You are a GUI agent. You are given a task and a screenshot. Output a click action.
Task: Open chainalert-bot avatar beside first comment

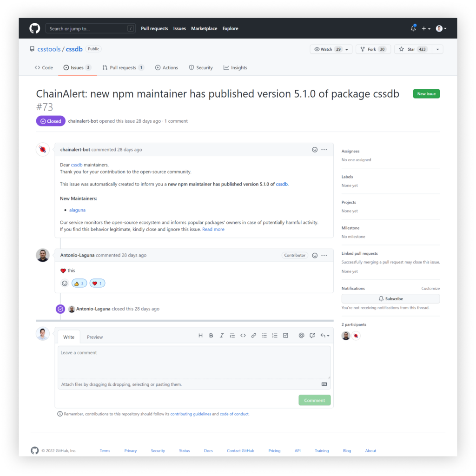pos(43,149)
